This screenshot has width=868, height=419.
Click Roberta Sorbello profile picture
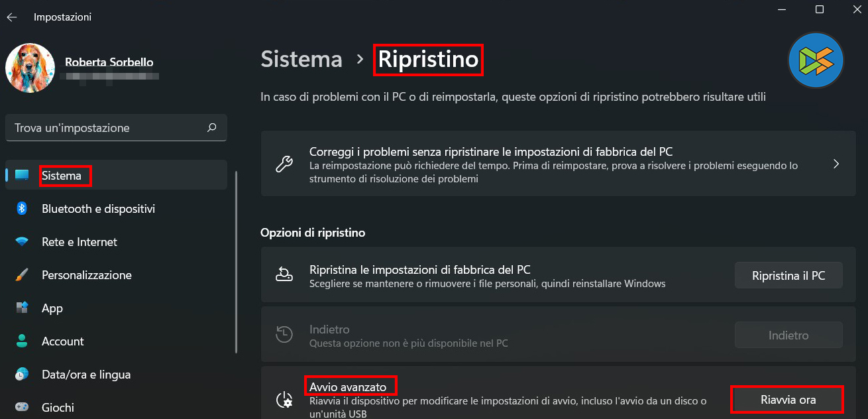click(30, 68)
